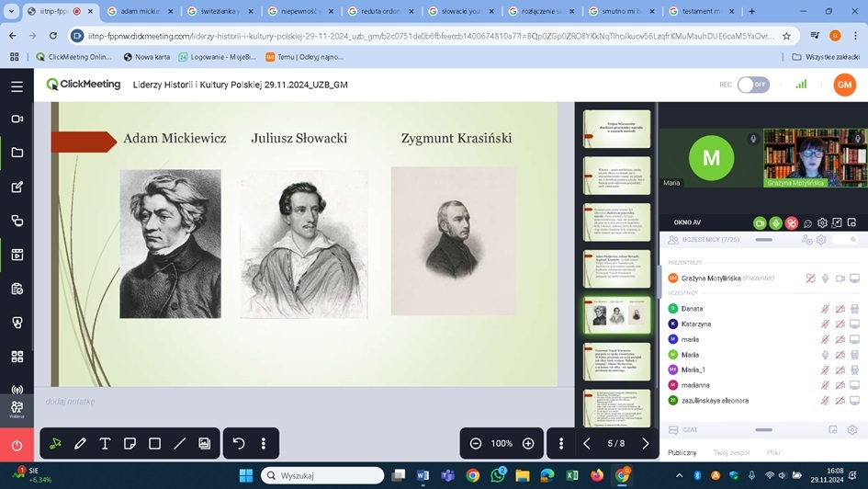The height and width of the screenshot is (489, 868).
Task: Check the connection signal strength indicator
Action: (801, 85)
